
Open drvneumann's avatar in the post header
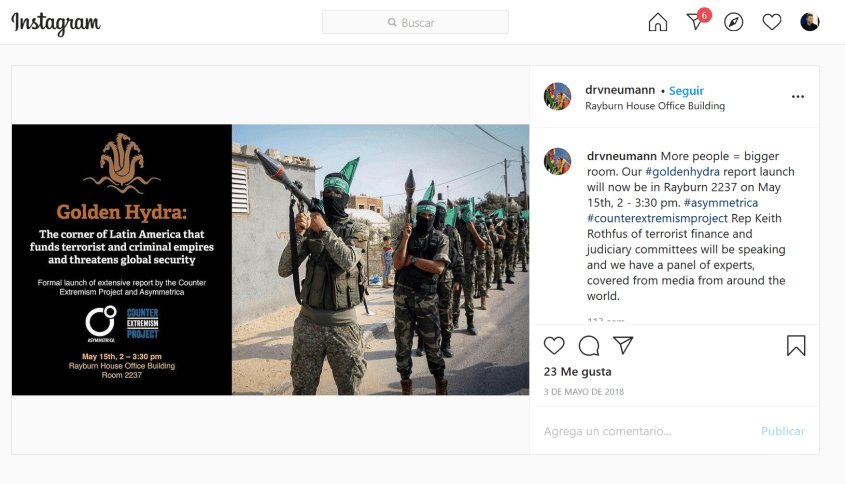557,96
